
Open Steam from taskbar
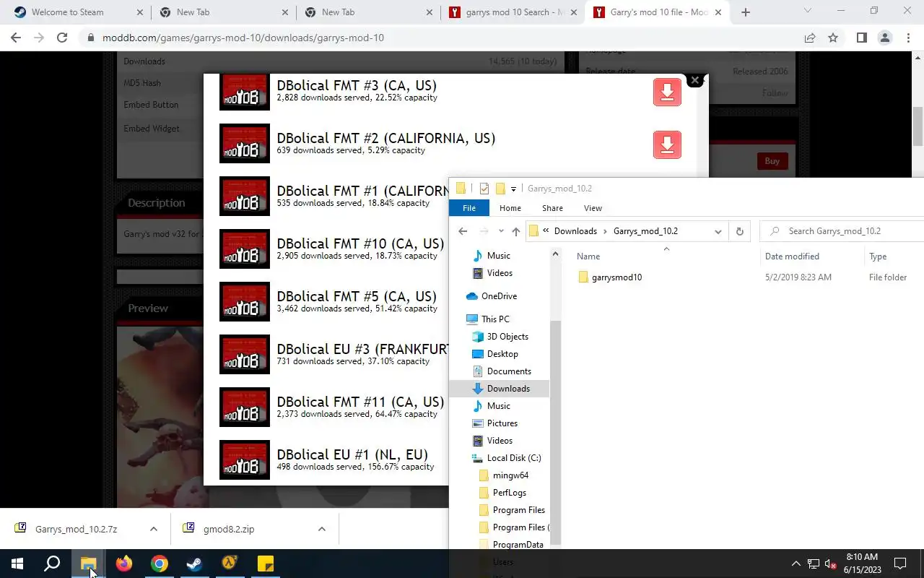[194, 564]
